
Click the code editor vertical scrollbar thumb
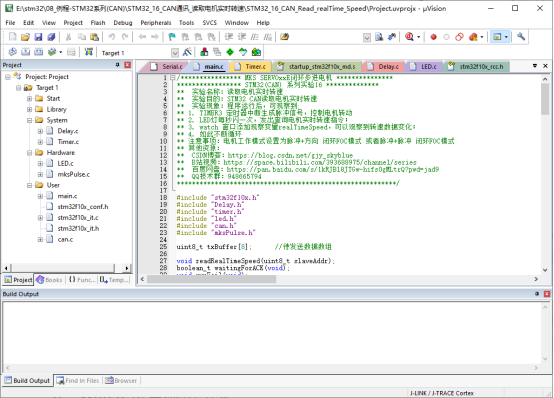(545, 100)
